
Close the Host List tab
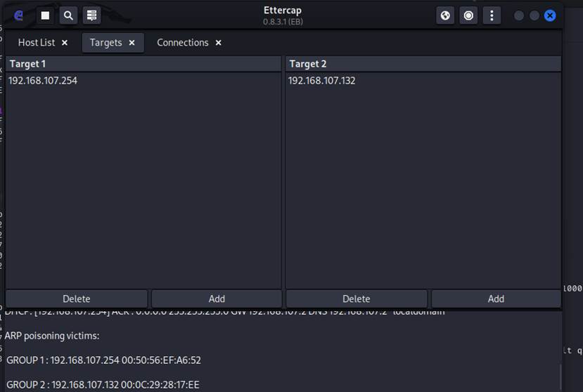pyautogui.click(x=65, y=43)
